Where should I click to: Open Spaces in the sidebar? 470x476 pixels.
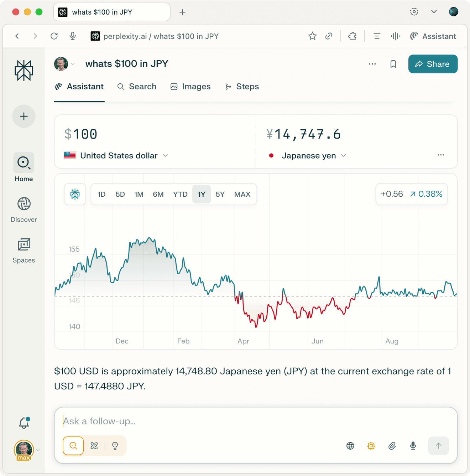24,250
